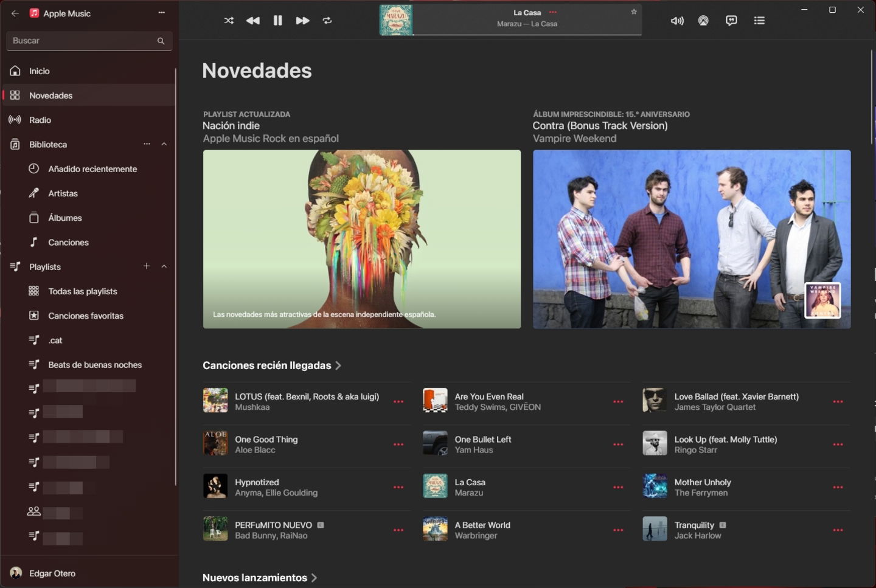Open AirPlay output options
The image size is (876, 588).
(703, 21)
